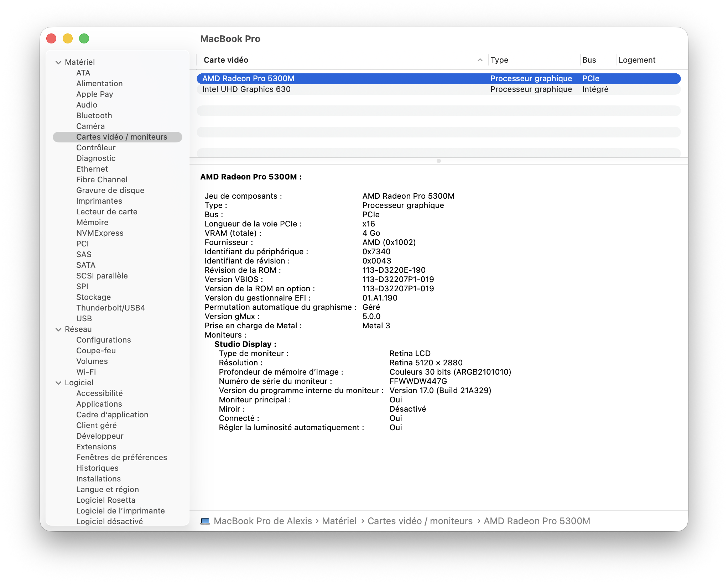Click the MacBook laptop icon in path bar
Screen dimensions: 728x584
pos(205,521)
